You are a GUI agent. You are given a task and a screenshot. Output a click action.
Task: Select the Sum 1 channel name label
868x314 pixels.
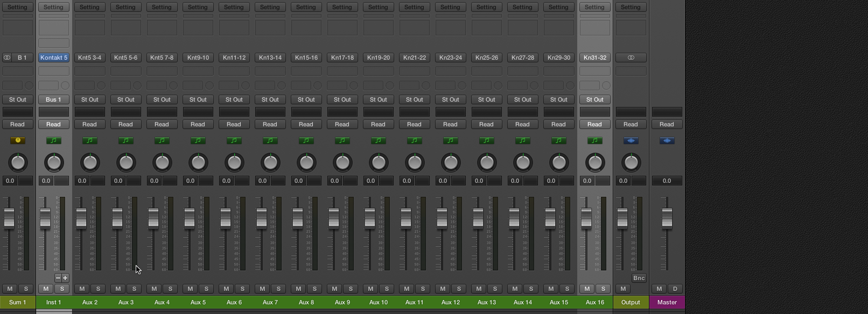coord(18,302)
